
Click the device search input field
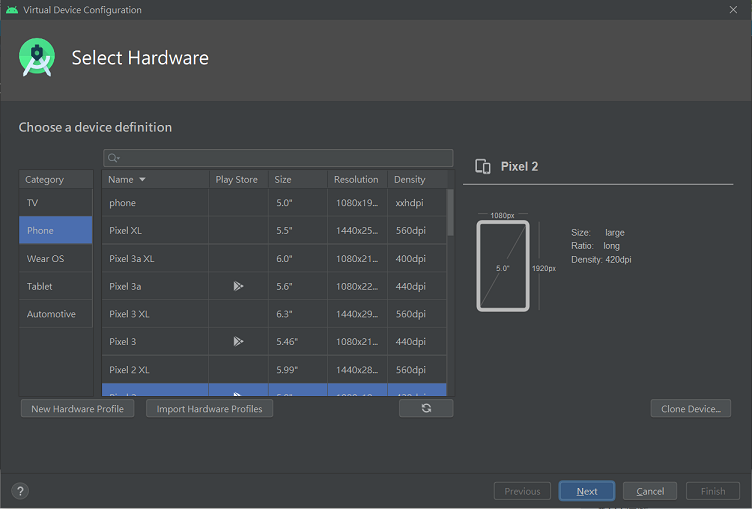(278, 158)
